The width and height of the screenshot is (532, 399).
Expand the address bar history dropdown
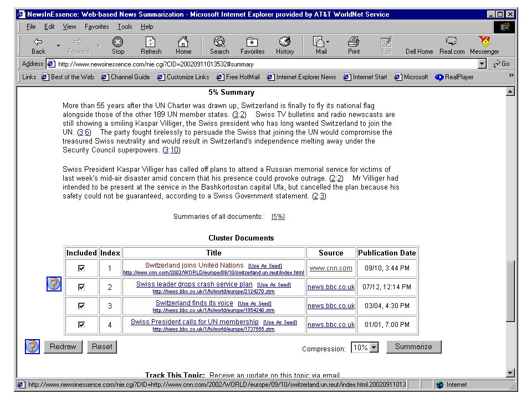482,64
